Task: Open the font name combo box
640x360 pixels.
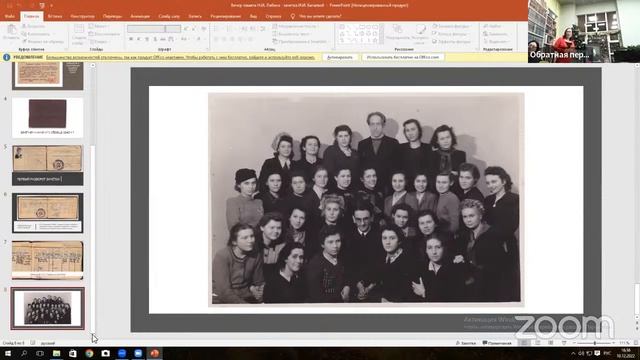Action: [146, 29]
